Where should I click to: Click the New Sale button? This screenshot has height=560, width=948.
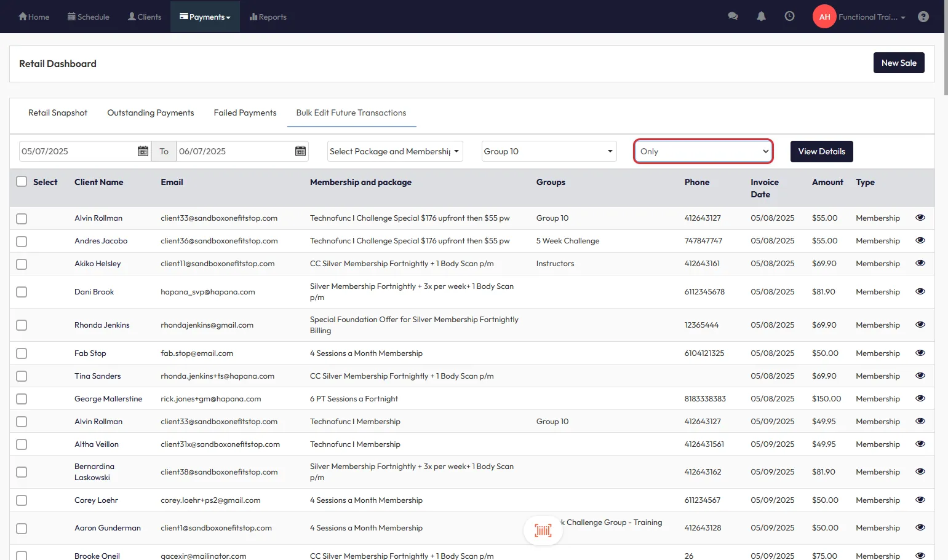898,63
